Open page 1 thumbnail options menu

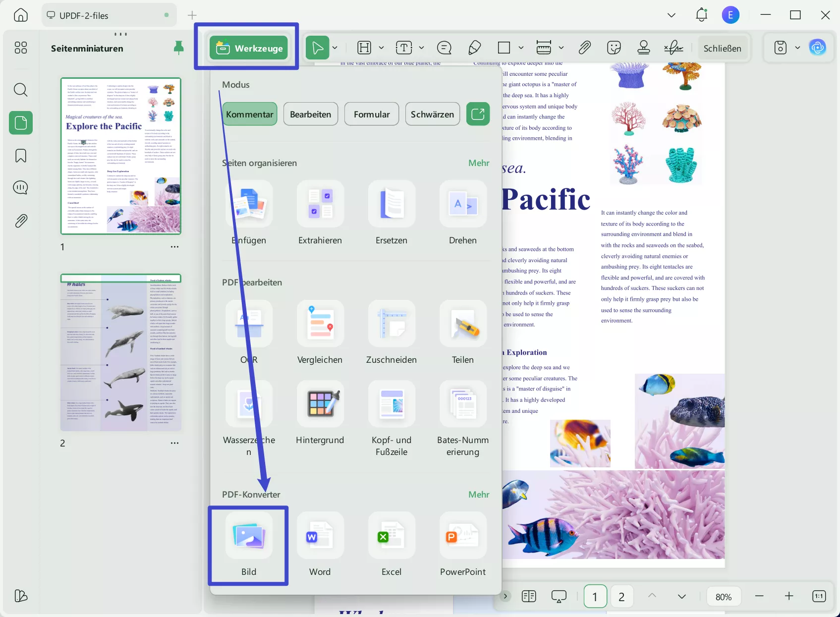[174, 247]
